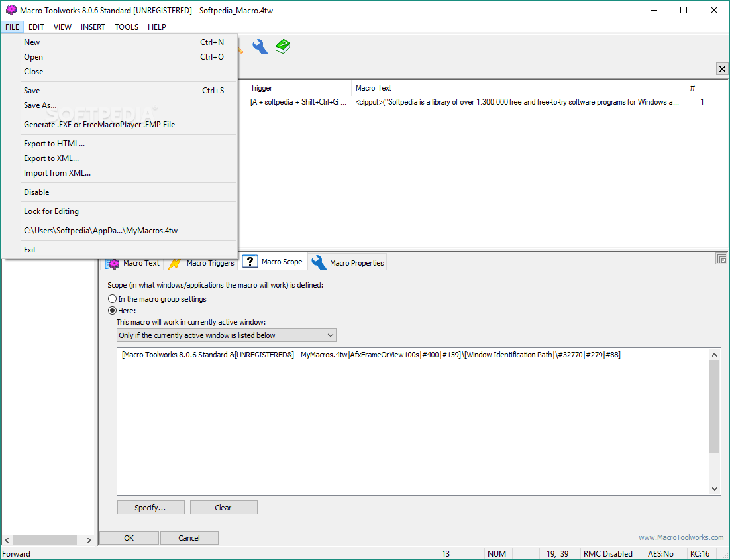
Task: Click inside the window list text box
Action: (413, 421)
